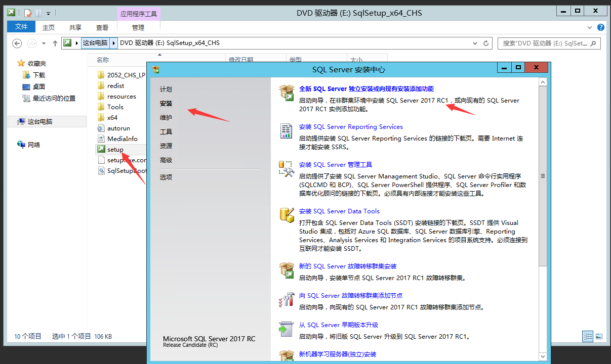Select 维护 in the installation center sidebar

click(166, 117)
